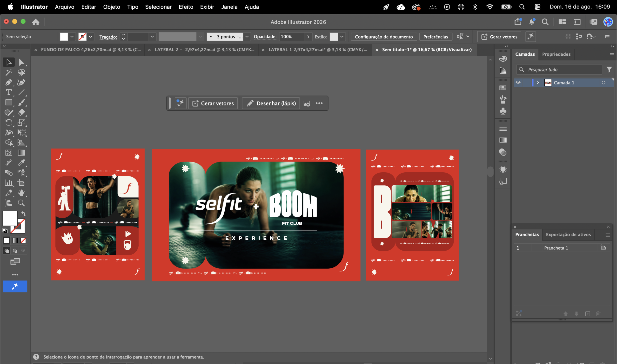This screenshot has width=617, height=364.
Task: Select the Shape Builder tool
Action: (x=9, y=143)
